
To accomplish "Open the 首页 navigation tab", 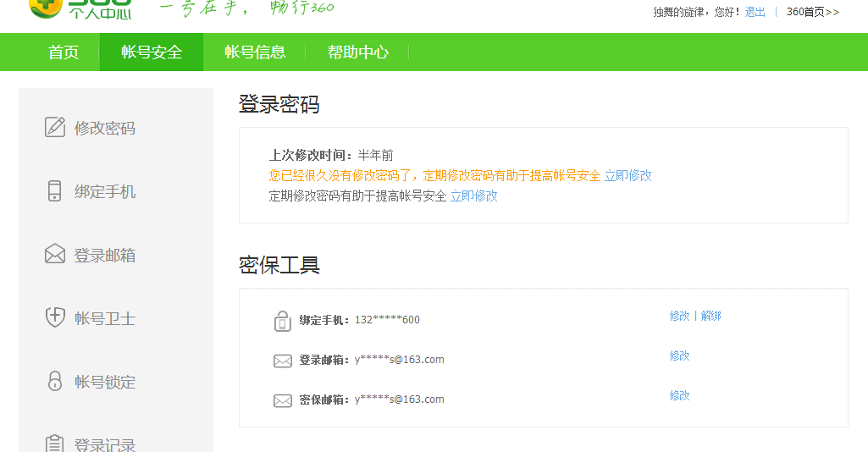I will click(64, 52).
